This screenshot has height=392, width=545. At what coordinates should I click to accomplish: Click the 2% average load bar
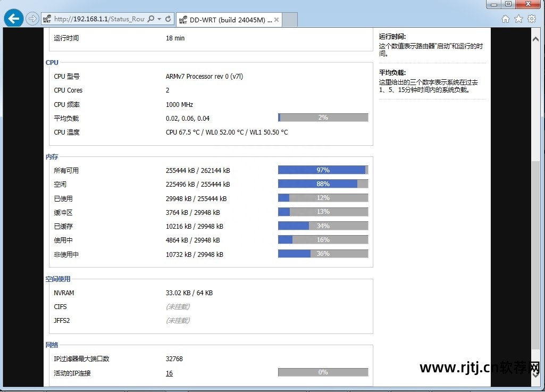(323, 118)
